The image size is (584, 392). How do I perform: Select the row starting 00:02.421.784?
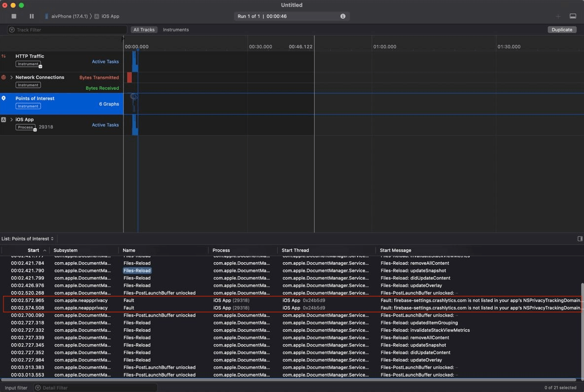(x=292, y=263)
